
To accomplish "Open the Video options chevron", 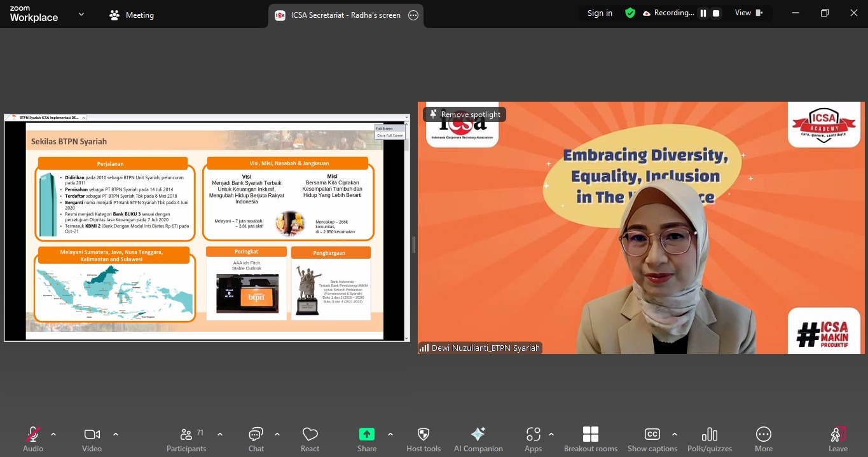I will 116,434.
